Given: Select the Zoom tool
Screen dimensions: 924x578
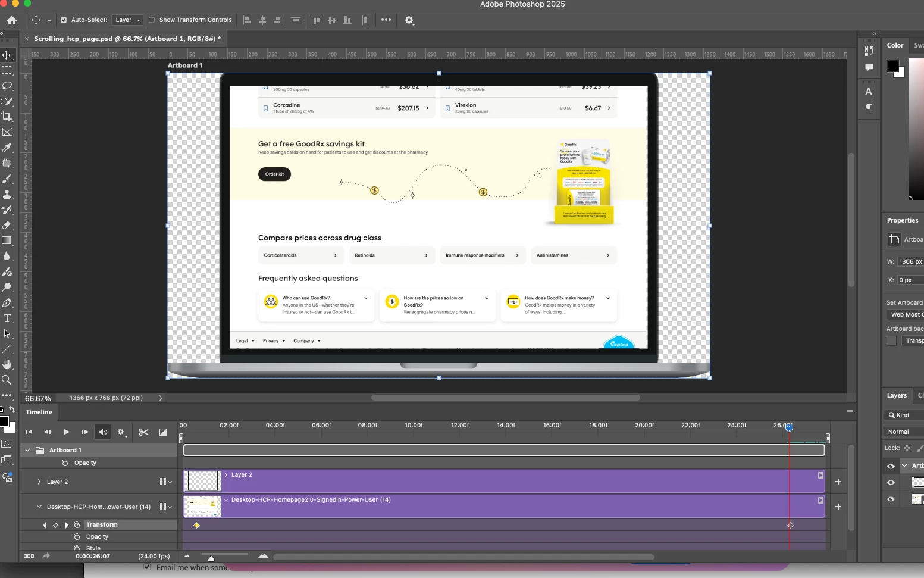Looking at the screenshot, I should (7, 380).
